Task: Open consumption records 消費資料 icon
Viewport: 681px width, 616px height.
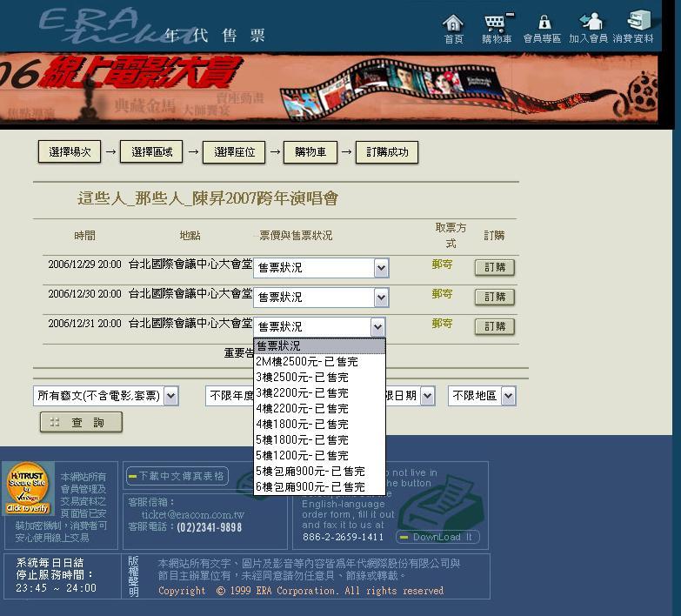Action: pos(634,28)
